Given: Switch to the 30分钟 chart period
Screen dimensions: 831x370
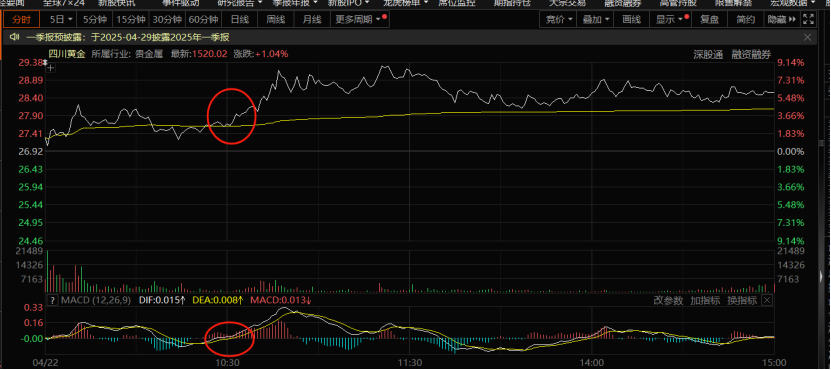Looking at the screenshot, I should [x=167, y=20].
